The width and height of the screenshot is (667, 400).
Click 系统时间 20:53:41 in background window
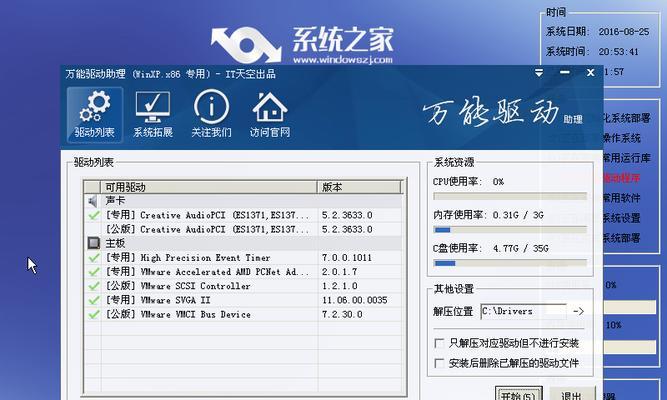pyautogui.click(x=592, y=52)
